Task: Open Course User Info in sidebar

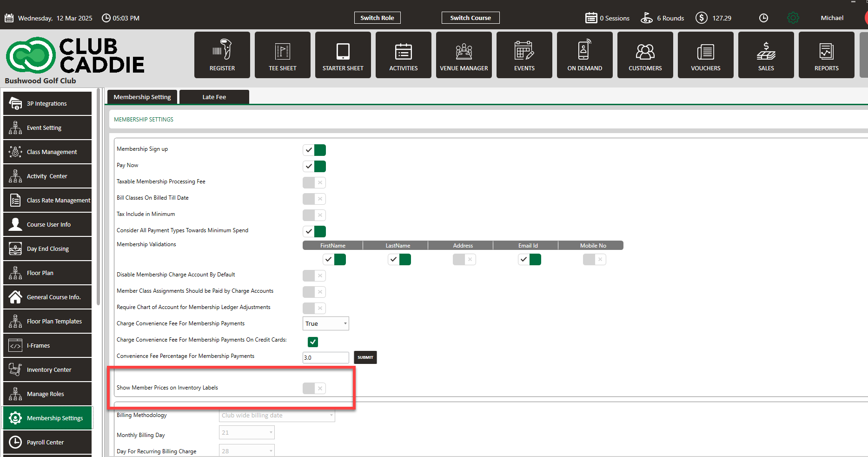Action: (47, 224)
